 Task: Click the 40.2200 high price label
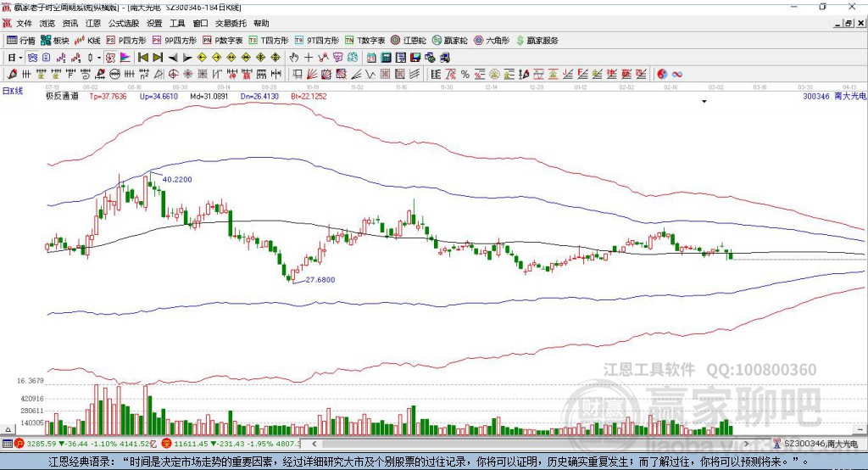tap(177, 180)
